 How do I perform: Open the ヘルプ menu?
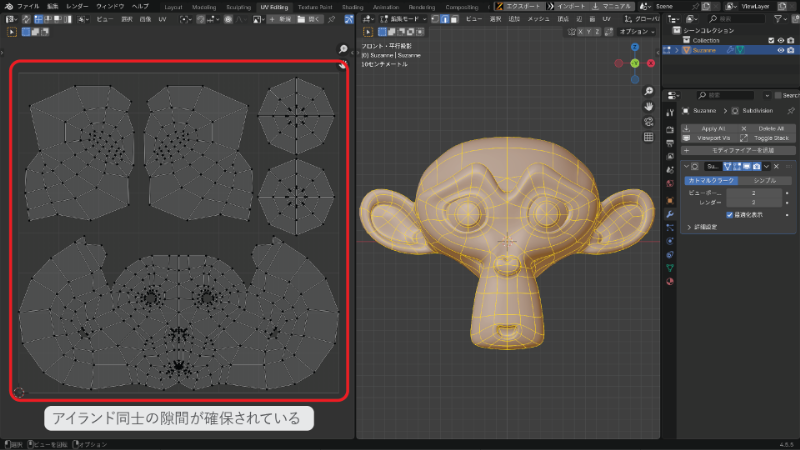coord(140,6)
